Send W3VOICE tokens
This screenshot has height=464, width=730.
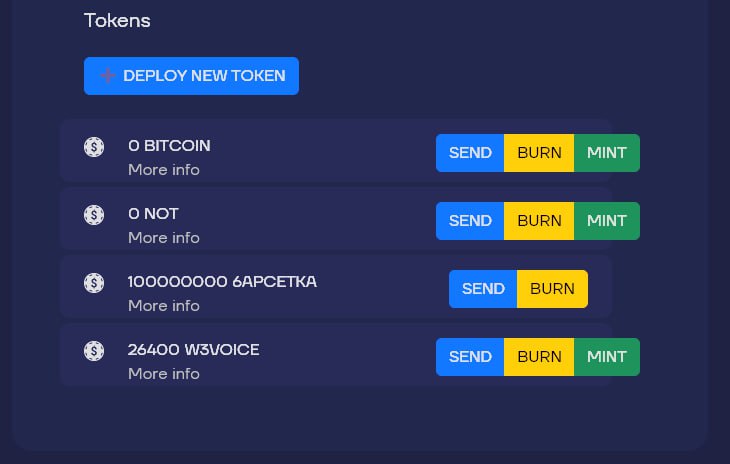[x=470, y=357]
